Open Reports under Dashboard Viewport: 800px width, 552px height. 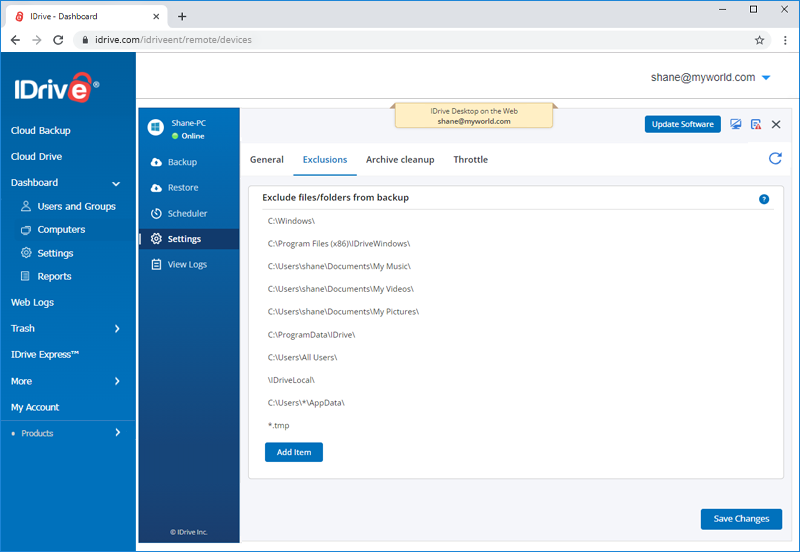(x=46, y=277)
